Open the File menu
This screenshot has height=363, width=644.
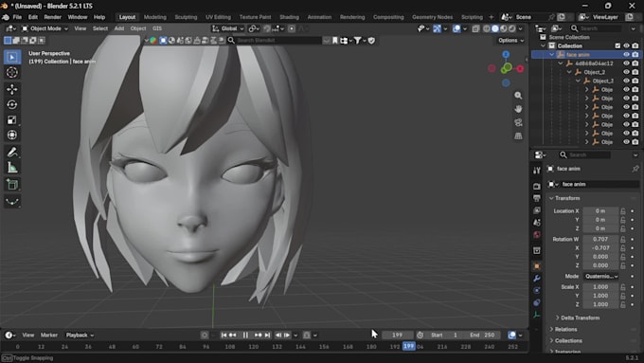tap(17, 17)
